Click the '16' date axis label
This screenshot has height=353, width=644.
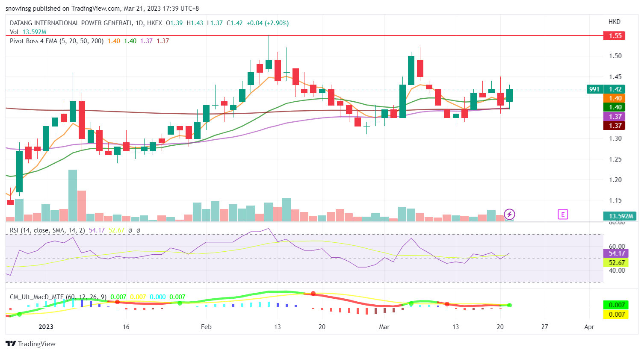pos(126,327)
